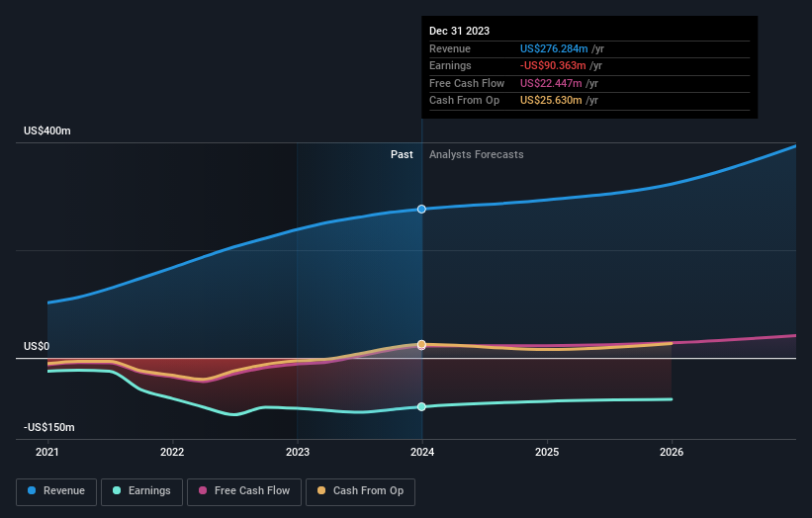Click the -US$150m y-axis label
This screenshot has width=812, height=518.
coord(49,427)
